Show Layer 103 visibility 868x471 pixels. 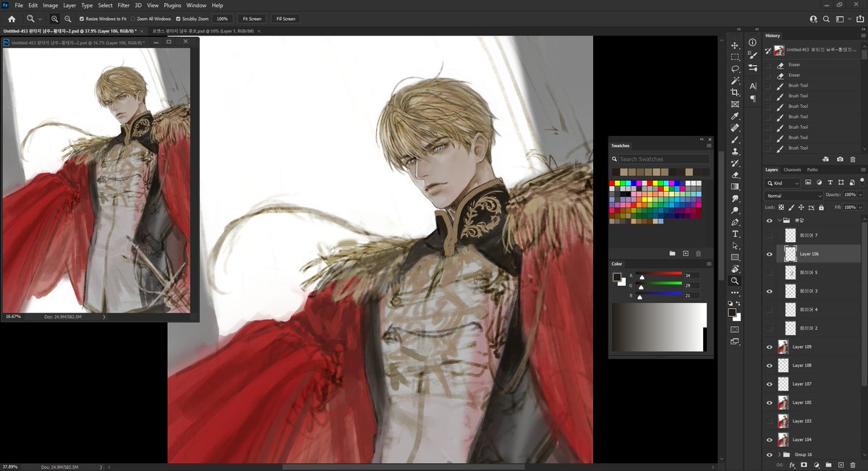coord(770,420)
